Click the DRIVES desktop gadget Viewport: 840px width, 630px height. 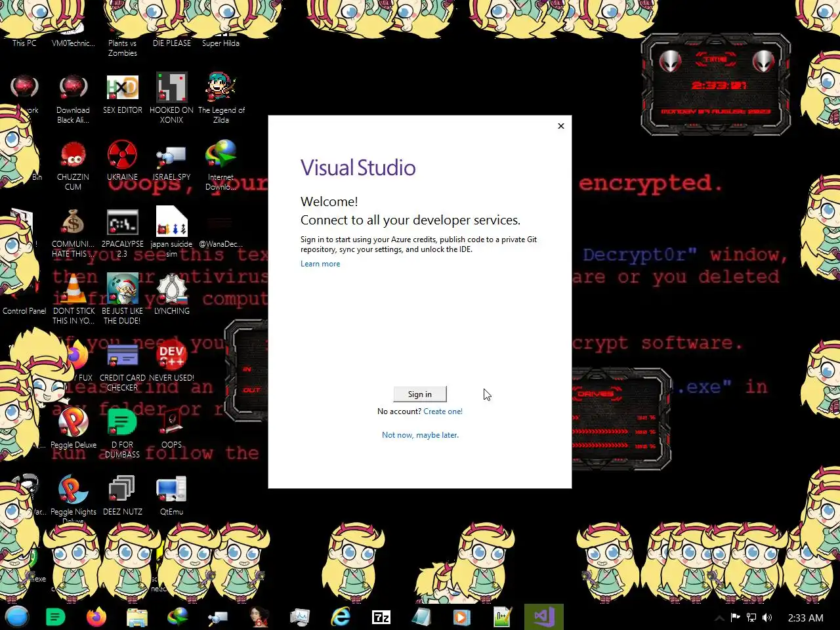click(x=621, y=418)
